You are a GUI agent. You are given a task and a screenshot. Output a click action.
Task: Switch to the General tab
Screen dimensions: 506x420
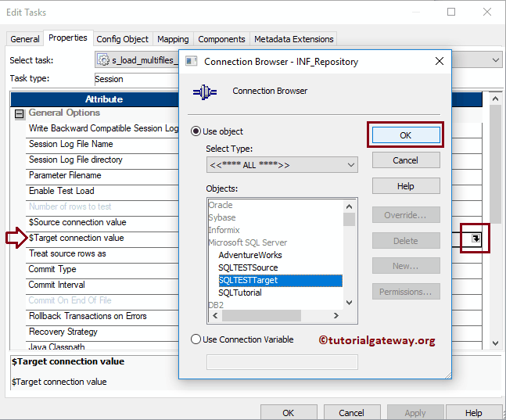point(25,39)
